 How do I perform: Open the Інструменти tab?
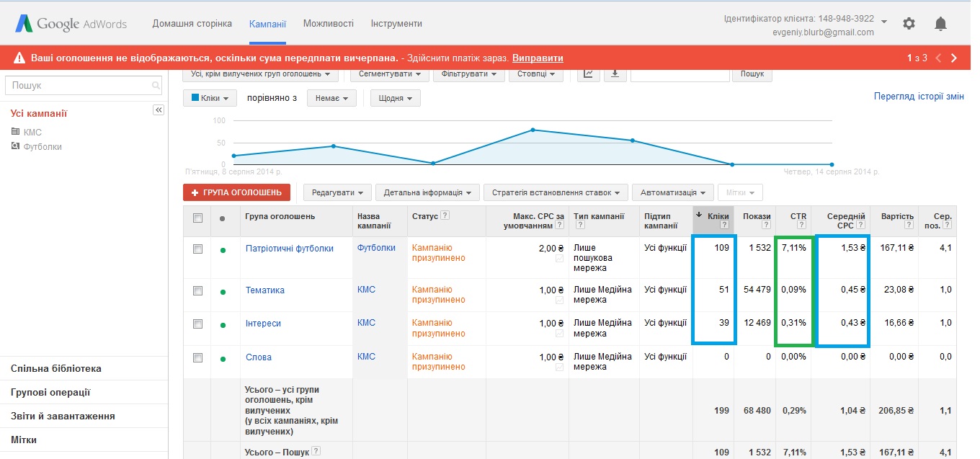396,24
